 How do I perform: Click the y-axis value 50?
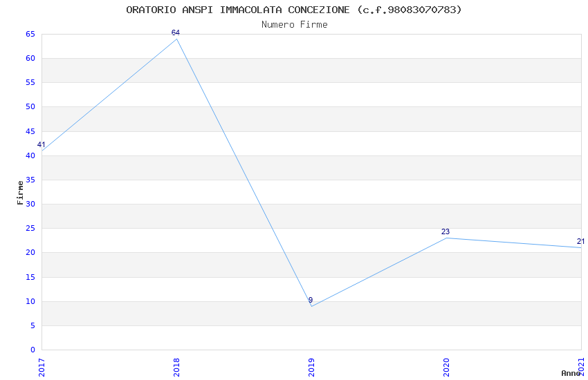tap(30, 106)
